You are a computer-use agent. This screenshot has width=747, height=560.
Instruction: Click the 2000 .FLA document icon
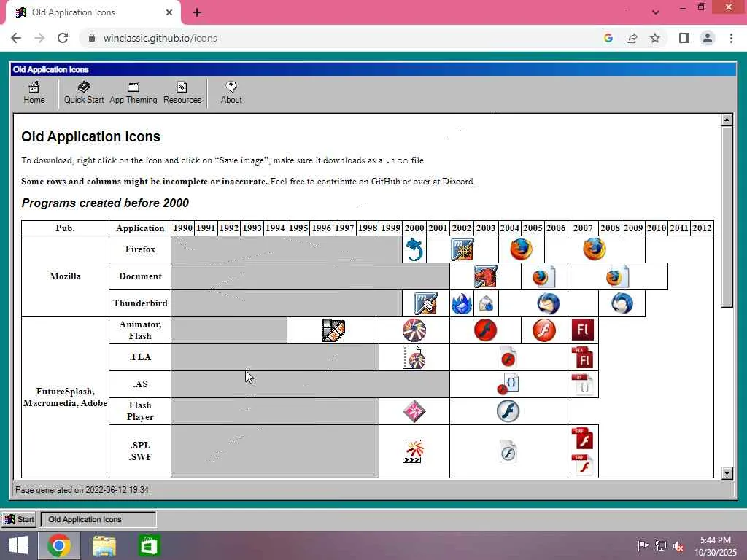tap(414, 357)
